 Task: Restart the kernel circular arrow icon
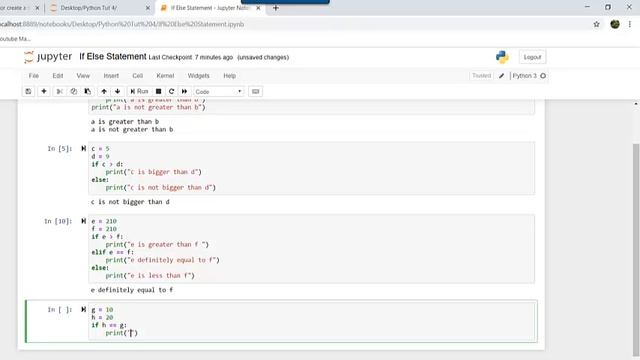(171, 91)
